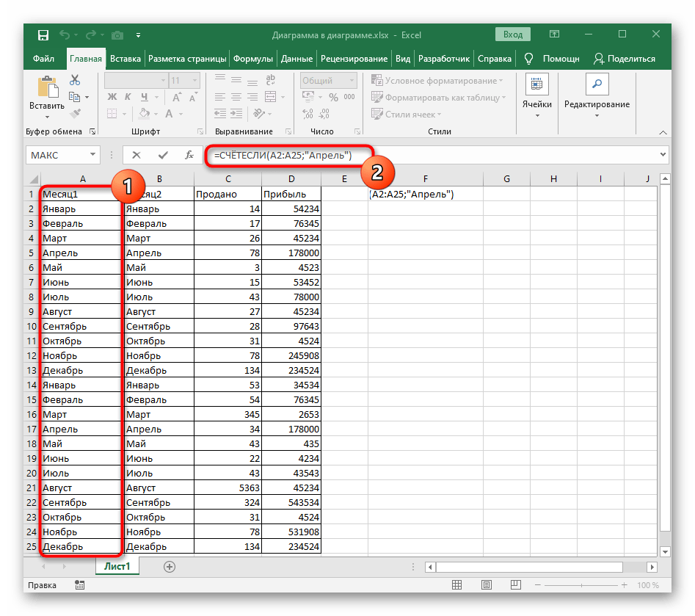Switch to Разметка страницы tab
This screenshot has width=695, height=616.
coord(187,59)
